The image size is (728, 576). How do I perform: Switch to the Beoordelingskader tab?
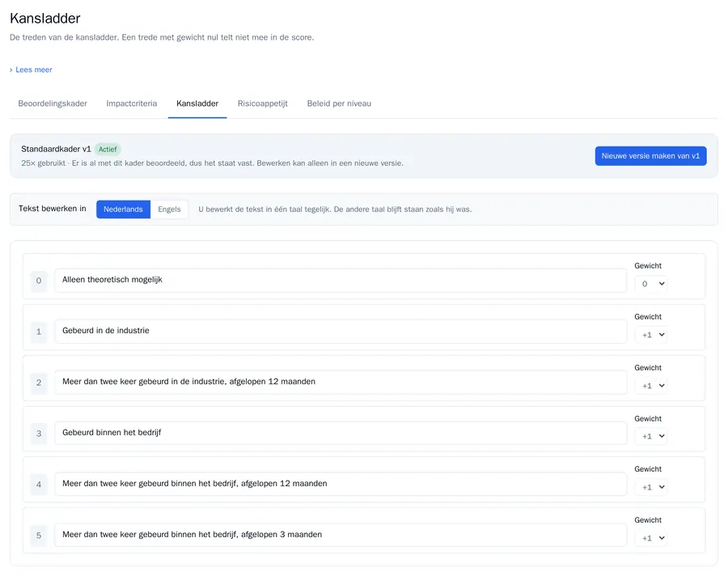click(x=53, y=104)
